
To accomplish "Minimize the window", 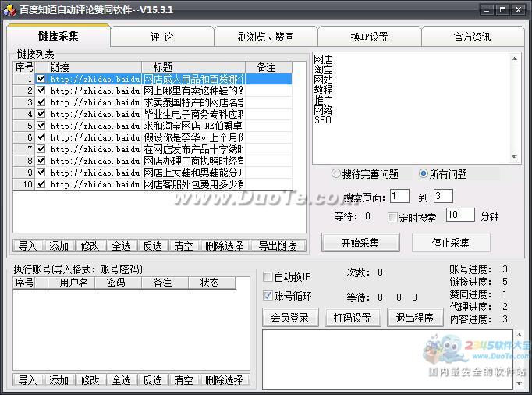I will click(x=487, y=10).
